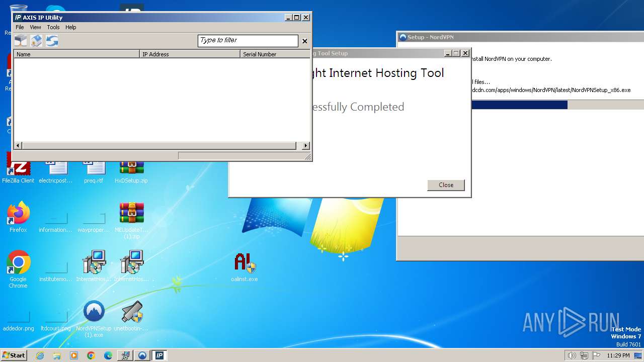Click the Type to filter field
Screen dimensions: 644x362
pos(248,41)
